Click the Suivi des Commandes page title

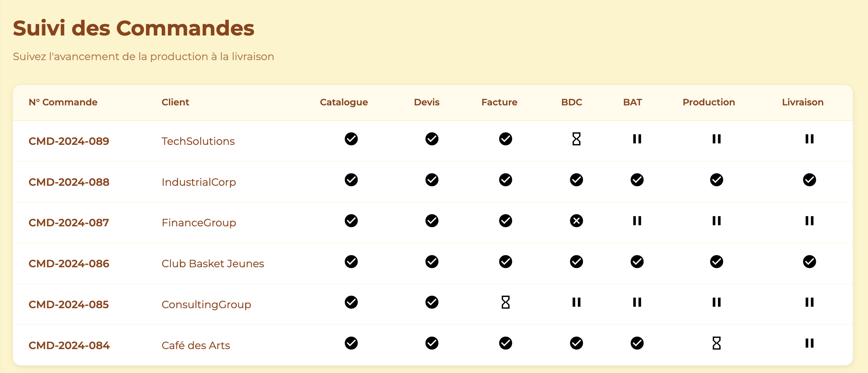(x=133, y=28)
